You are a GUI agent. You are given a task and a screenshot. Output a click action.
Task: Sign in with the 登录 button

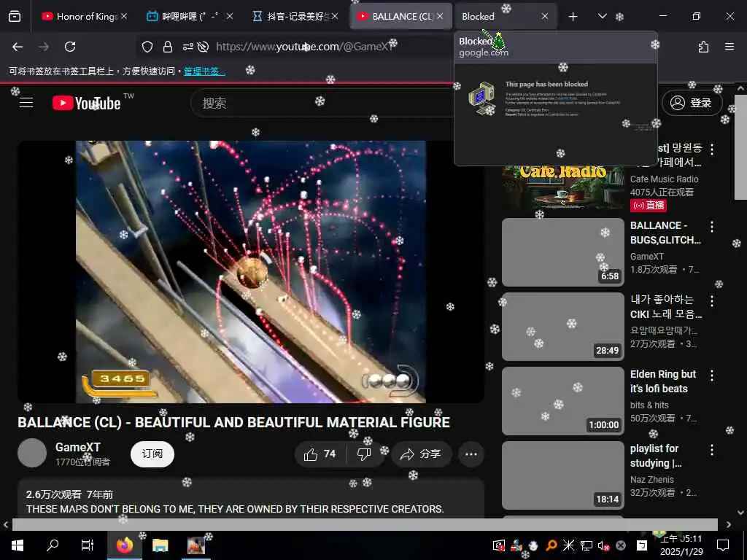[x=692, y=103]
